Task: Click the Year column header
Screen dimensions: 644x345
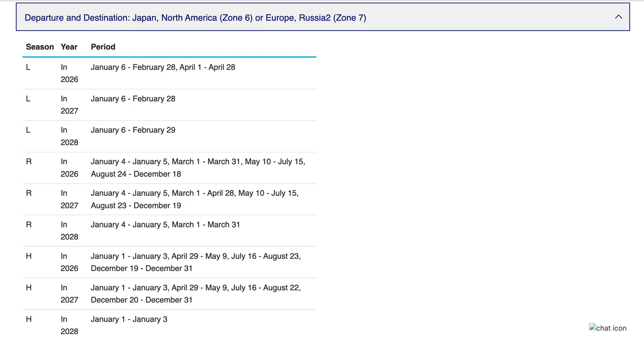Action: [x=69, y=47]
